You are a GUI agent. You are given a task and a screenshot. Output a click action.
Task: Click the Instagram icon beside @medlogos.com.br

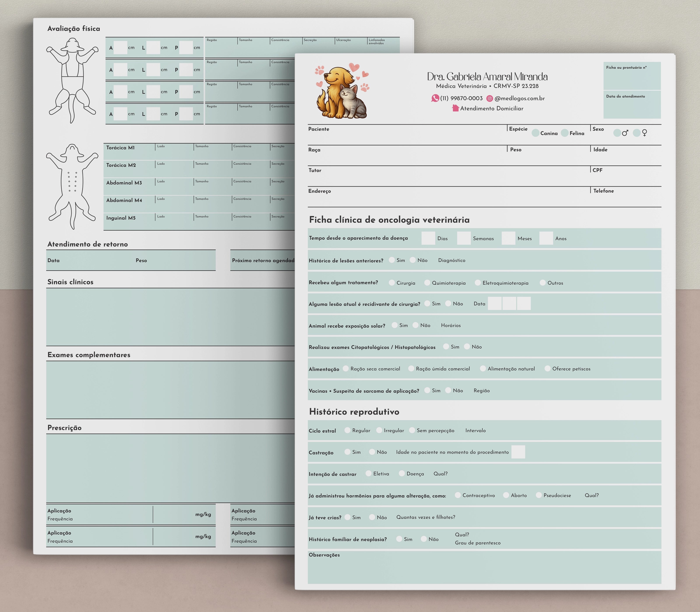tap(490, 98)
